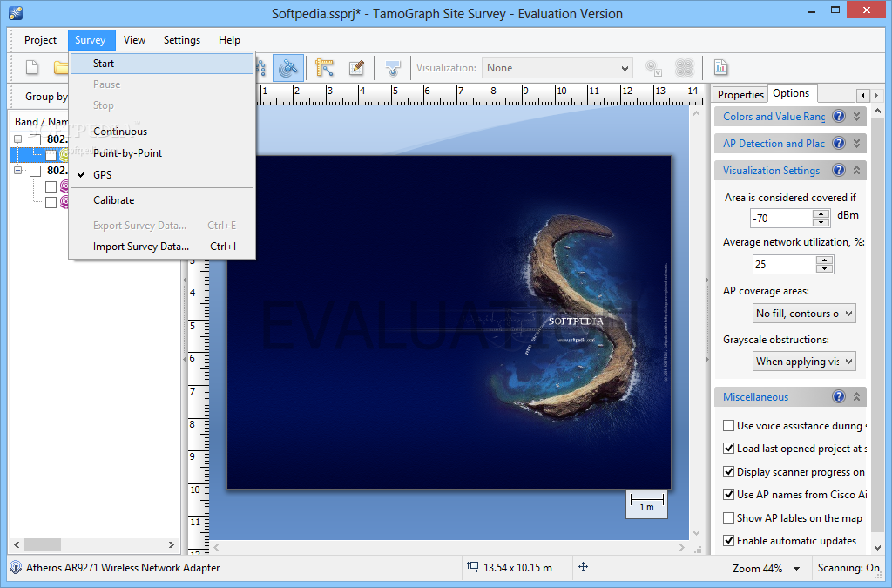This screenshot has width=892, height=588.
Task: Open help for Colors and Value Range
Action: 839,116
